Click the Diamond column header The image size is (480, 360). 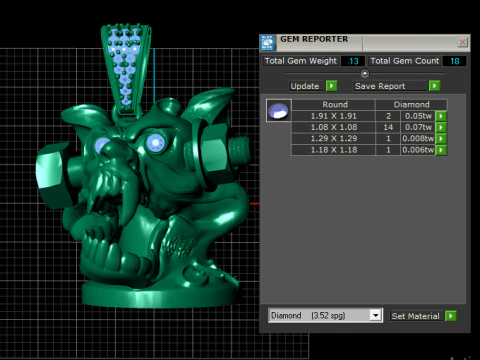(x=411, y=105)
